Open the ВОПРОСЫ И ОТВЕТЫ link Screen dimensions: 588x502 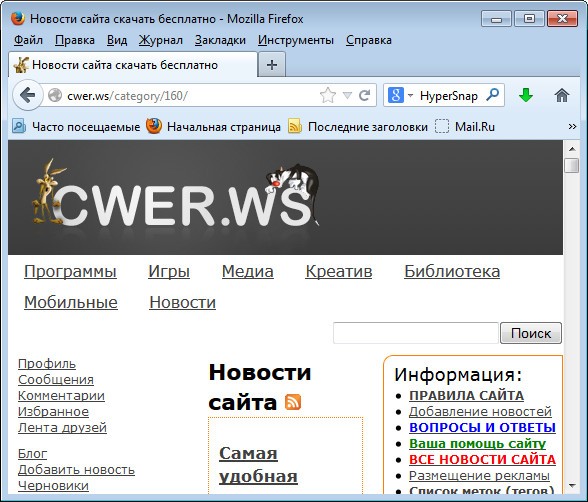coord(482,427)
